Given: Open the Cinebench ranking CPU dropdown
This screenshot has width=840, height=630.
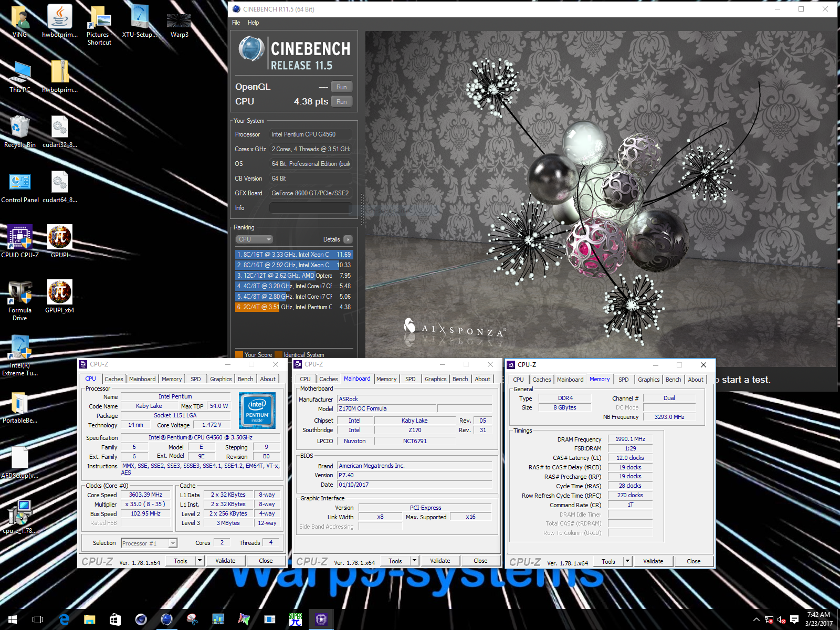Looking at the screenshot, I should [254, 239].
